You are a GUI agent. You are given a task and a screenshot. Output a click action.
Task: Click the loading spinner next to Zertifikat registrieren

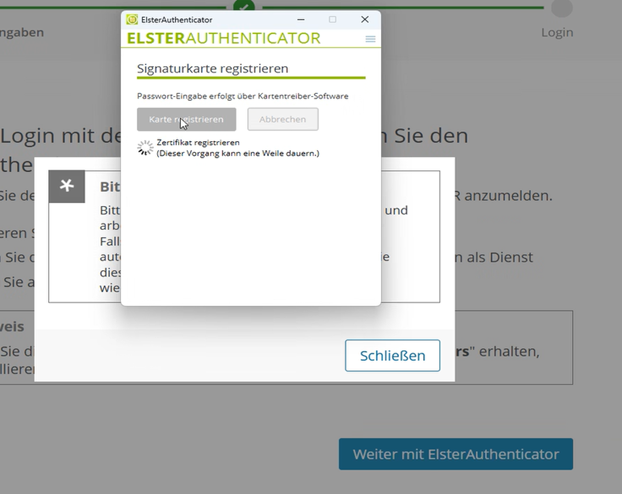point(145,148)
